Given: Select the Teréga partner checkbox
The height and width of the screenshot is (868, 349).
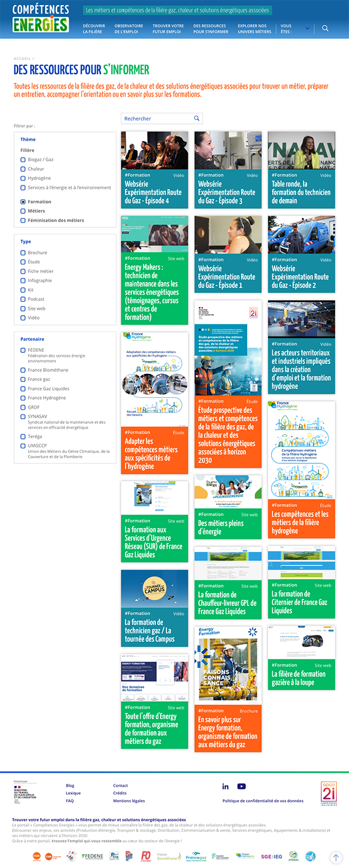Looking at the screenshot, I should (23, 437).
